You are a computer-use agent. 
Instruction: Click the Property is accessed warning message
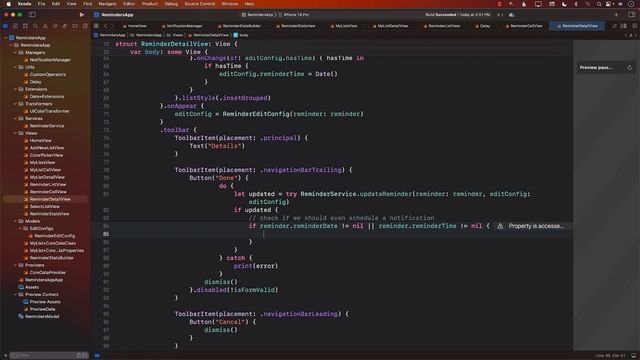(536, 226)
